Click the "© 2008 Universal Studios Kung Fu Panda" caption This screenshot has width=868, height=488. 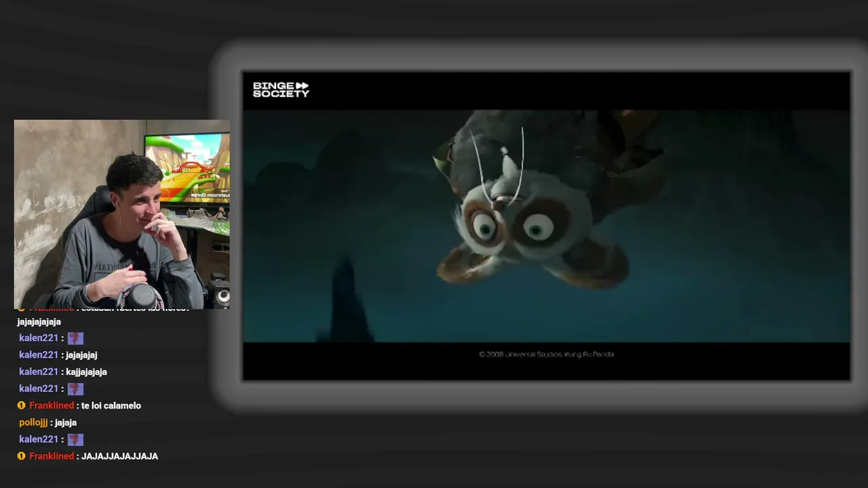click(x=547, y=354)
